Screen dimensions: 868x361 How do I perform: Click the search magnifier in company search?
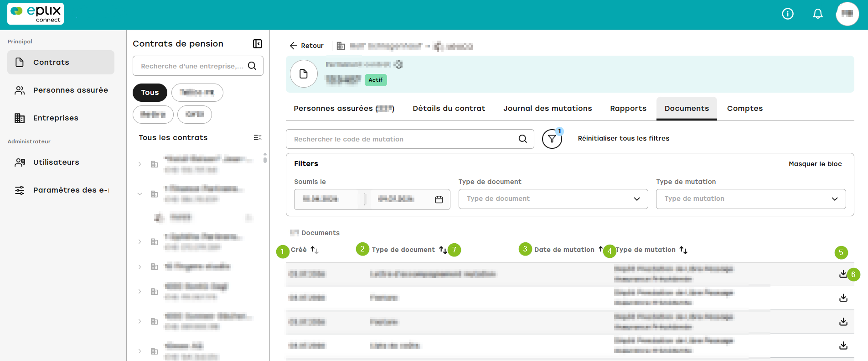coord(252,66)
